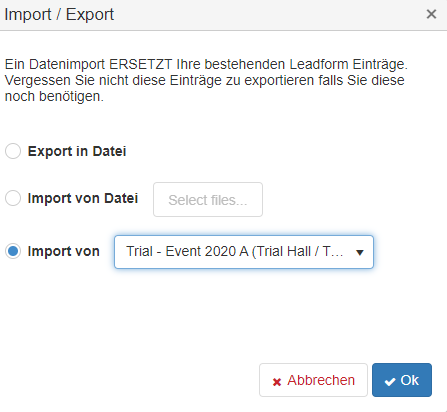This screenshot has width=447, height=412.
Task: Expand the event list via the dropdown arrow
Action: [x=360, y=253]
